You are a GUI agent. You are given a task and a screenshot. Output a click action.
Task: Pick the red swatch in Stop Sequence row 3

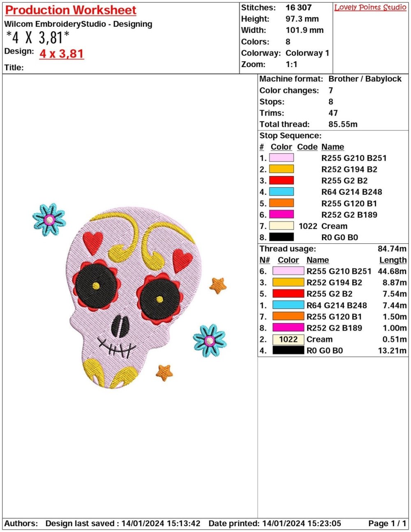pos(282,180)
